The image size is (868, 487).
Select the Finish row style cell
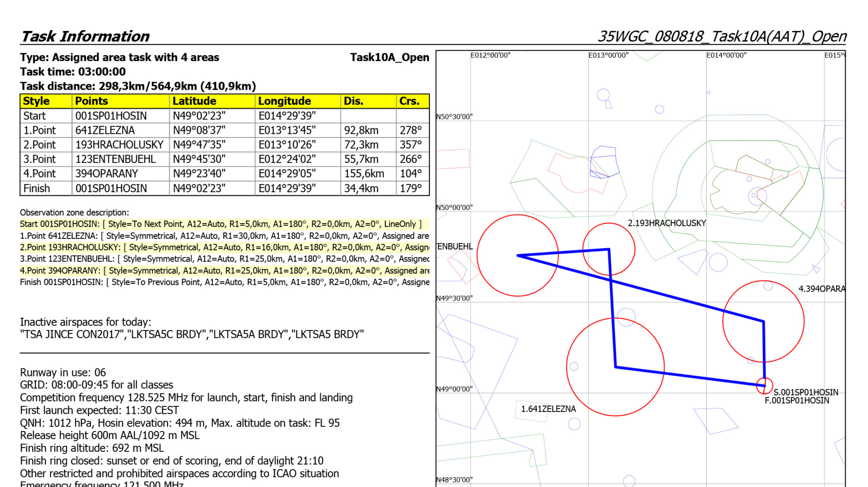click(x=37, y=188)
